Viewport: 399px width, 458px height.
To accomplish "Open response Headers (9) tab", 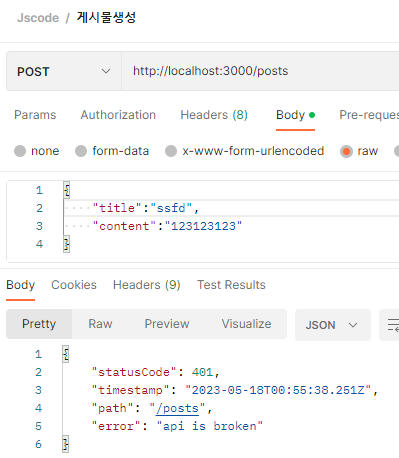I will point(147,285).
